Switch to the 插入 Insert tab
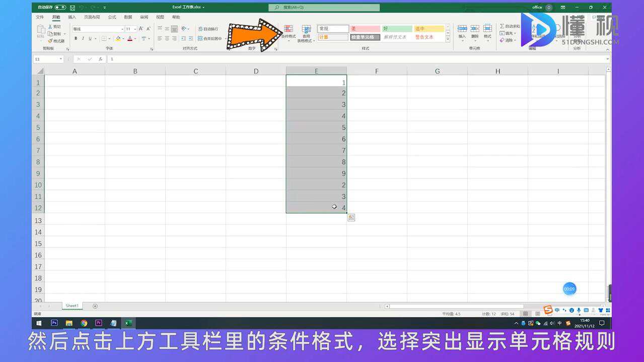 coord(72,17)
